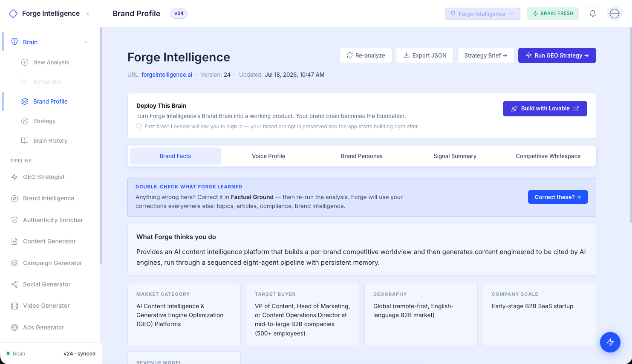This screenshot has height=364, width=632.
Task: Click Build with Lovable button
Action: click(x=545, y=109)
